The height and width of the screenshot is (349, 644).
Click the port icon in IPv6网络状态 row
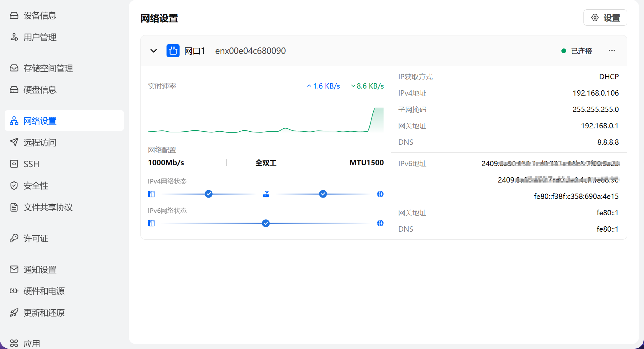tap(151, 223)
